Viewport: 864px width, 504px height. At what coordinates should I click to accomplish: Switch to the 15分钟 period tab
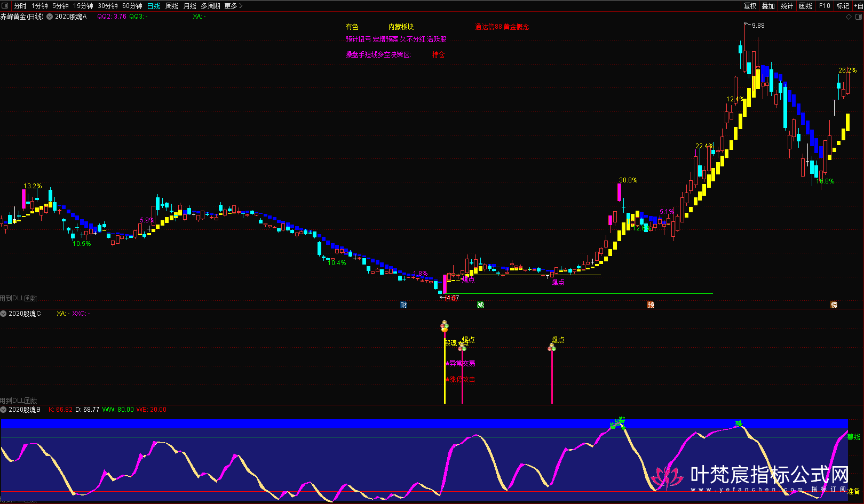pos(83,6)
